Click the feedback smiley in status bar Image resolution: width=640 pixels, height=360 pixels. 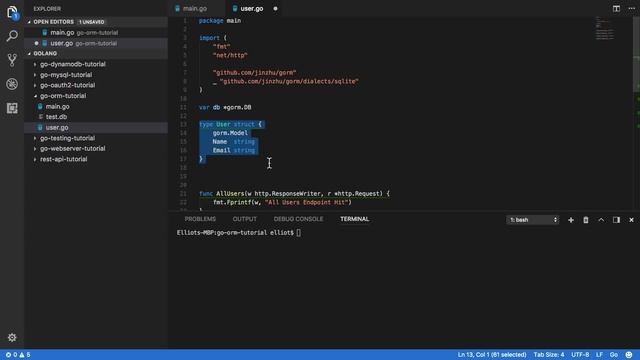point(629,355)
